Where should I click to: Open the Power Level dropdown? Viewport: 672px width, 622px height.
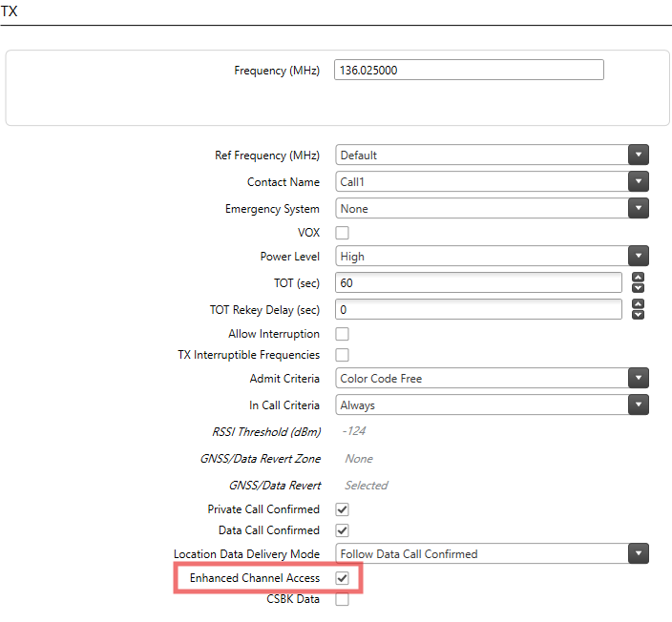(639, 257)
